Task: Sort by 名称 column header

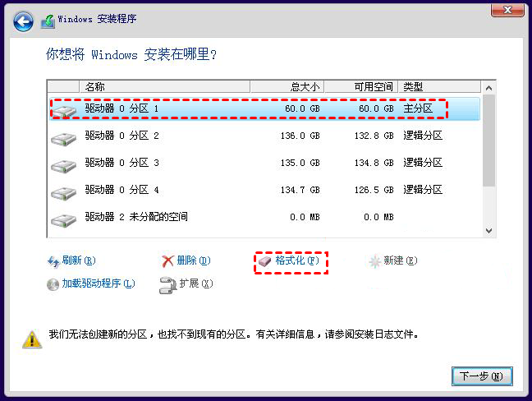Action: [x=164, y=86]
